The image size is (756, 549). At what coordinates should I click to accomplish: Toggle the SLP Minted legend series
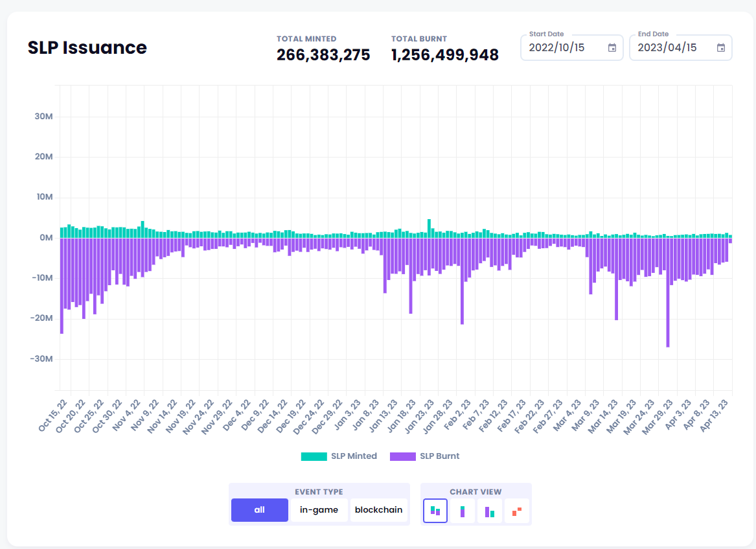339,456
